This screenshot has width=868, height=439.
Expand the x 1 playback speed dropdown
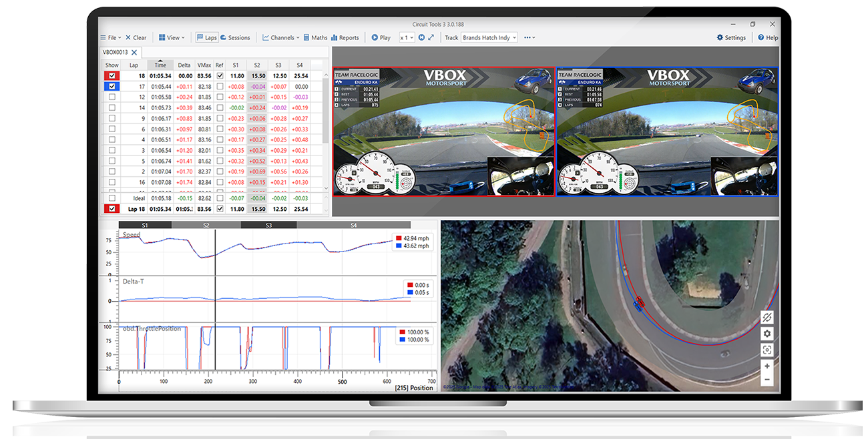[407, 38]
